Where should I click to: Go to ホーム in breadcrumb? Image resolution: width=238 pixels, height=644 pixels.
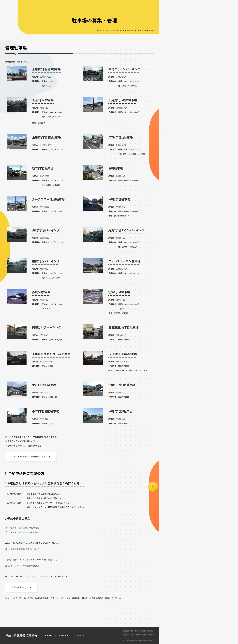pos(99,31)
